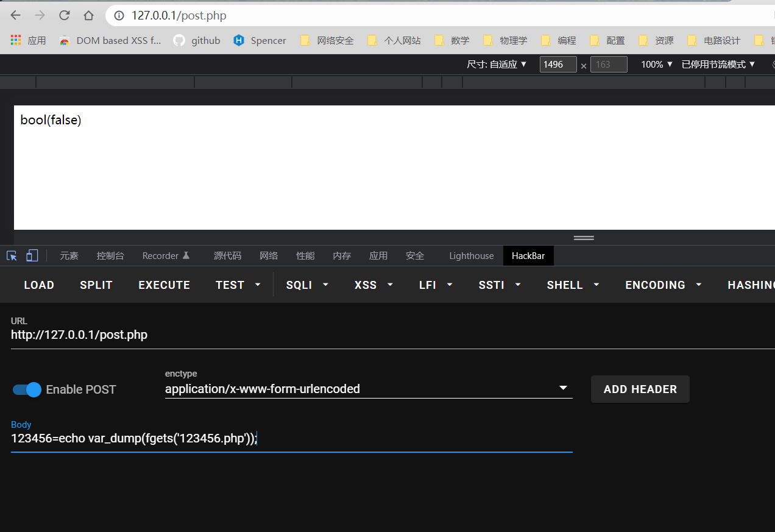Open the 编程 bookmark folder
Viewport: 775px width, 532px height.
tap(558, 40)
